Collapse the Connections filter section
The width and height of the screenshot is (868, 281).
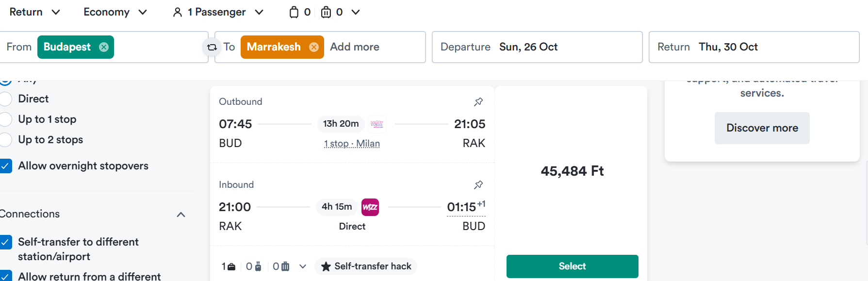(181, 215)
